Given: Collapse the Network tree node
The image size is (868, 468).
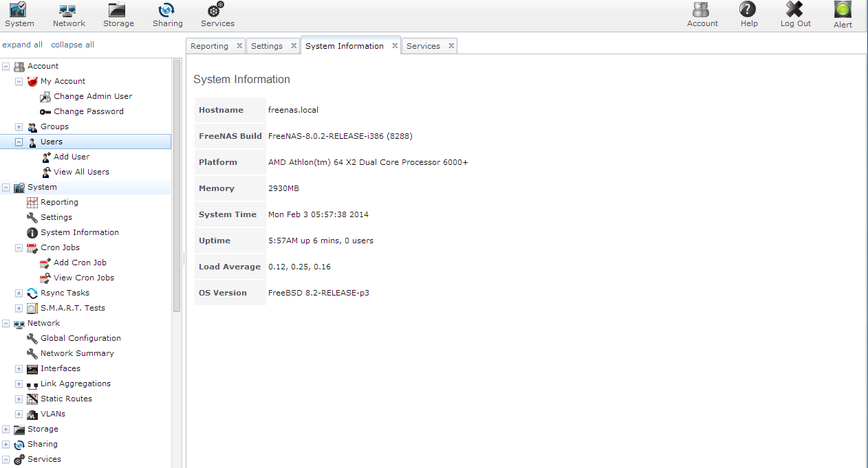Looking at the screenshot, I should 6,323.
